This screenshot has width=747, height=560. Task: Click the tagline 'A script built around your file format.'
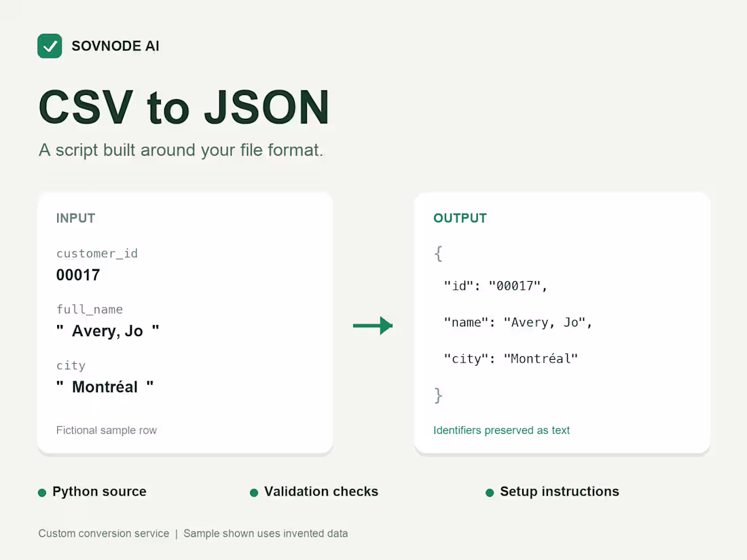pyautogui.click(x=181, y=150)
